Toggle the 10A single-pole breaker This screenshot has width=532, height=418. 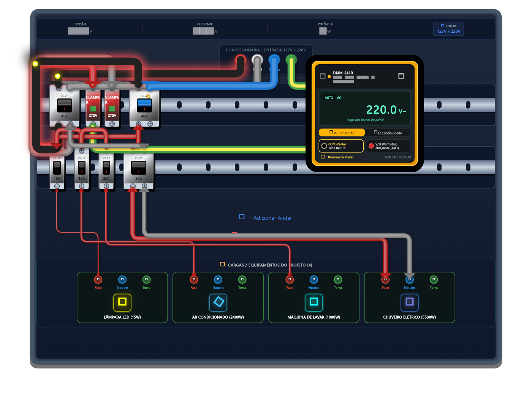pos(57,168)
